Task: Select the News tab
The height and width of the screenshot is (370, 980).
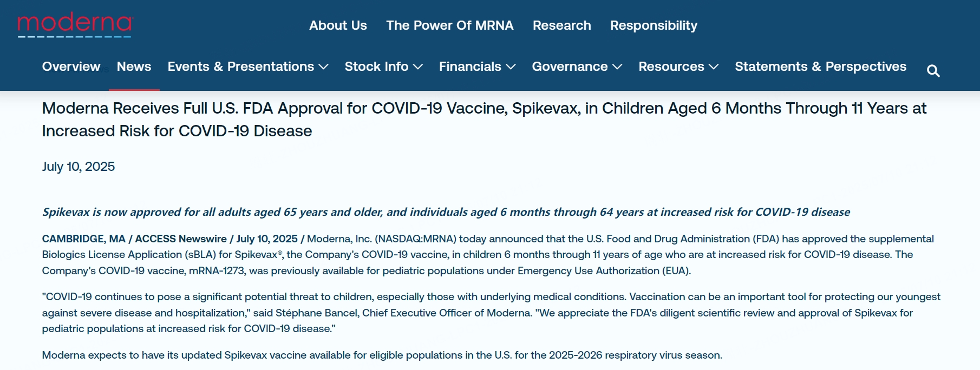Action: point(134,67)
